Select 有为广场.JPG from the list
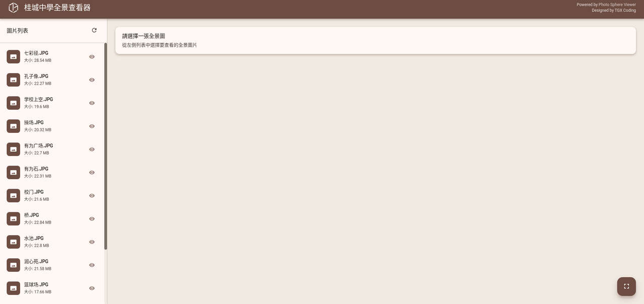The height and width of the screenshot is (304, 644). click(52, 149)
